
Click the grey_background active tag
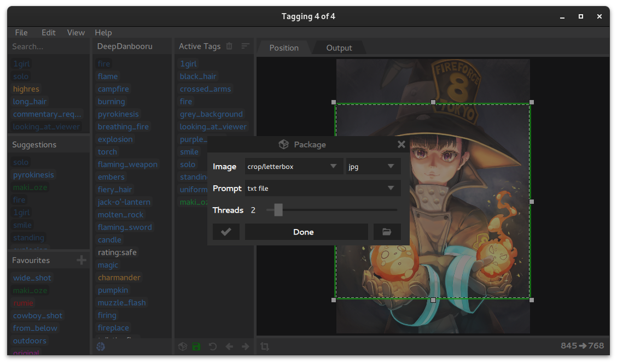(x=211, y=114)
